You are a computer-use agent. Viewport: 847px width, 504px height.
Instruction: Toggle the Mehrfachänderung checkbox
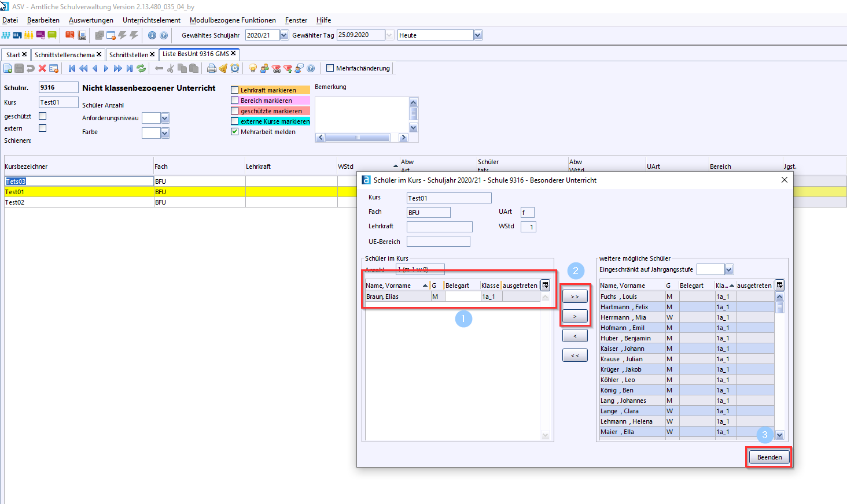click(330, 68)
